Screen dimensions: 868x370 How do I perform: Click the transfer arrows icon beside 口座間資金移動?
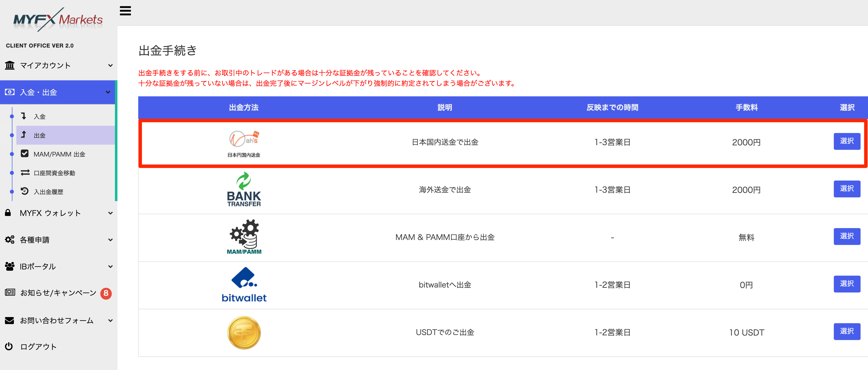click(x=25, y=173)
